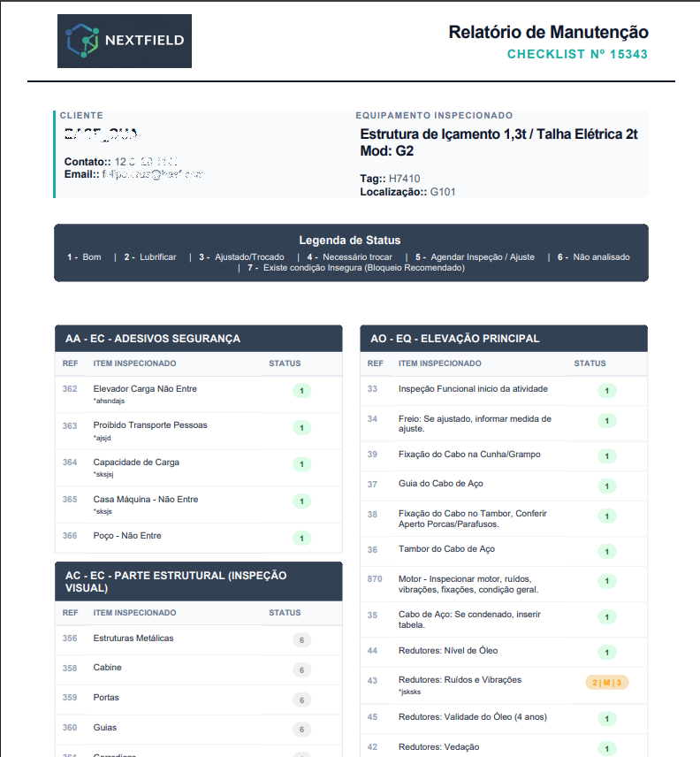Click item 'Poço - Não Entre'
Screen dimensions: 700x757
pos(127,535)
